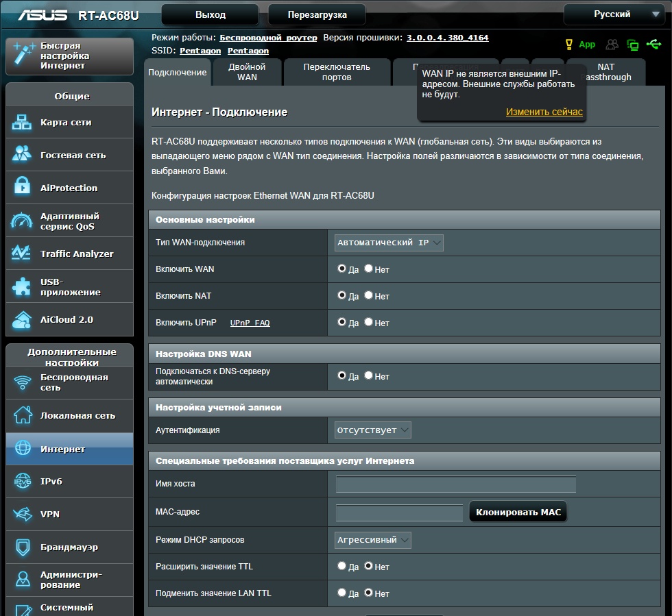Switch to the NAT Passthrough tab

point(606,72)
